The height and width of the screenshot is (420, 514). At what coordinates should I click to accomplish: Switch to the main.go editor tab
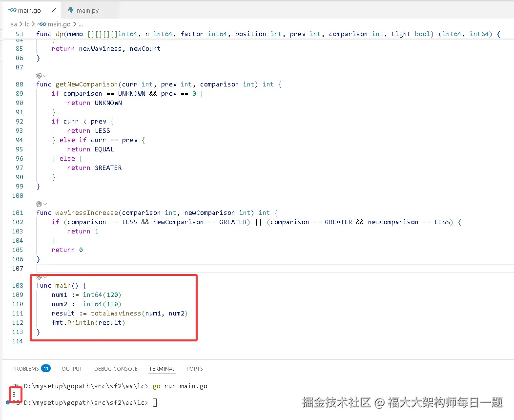31,10
